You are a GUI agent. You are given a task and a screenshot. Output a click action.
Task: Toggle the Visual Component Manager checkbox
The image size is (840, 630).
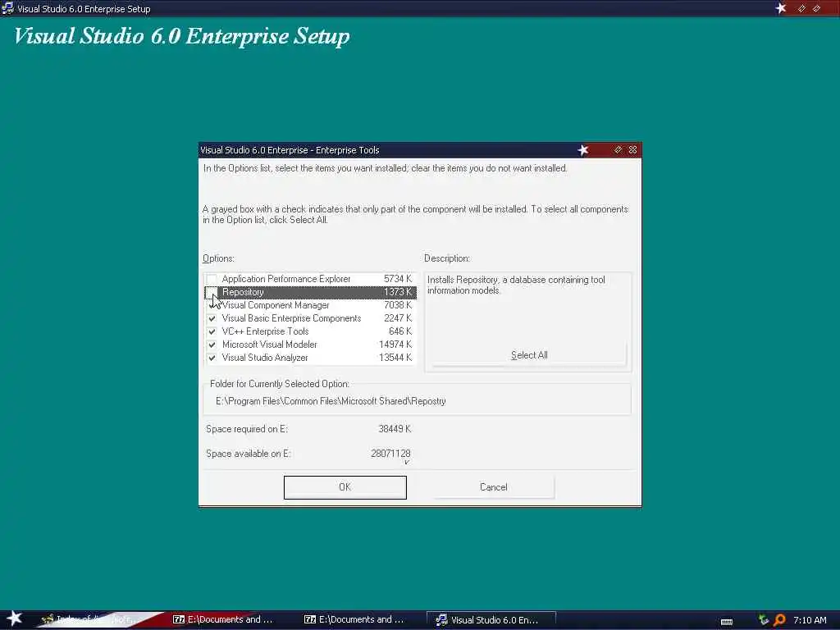pos(212,305)
